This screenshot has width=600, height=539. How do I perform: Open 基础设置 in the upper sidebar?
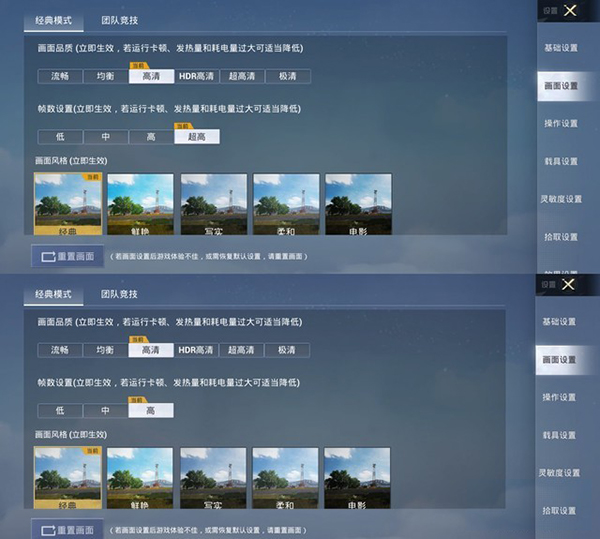click(560, 48)
